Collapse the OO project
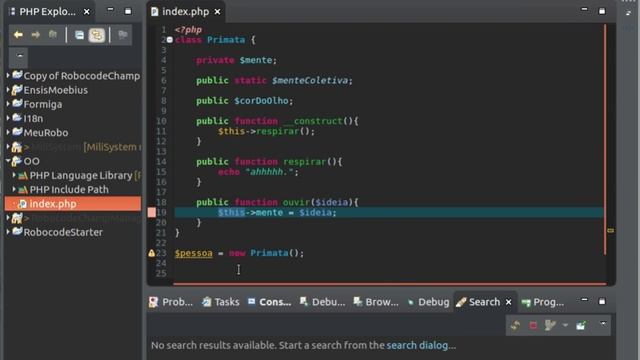 click(8, 161)
